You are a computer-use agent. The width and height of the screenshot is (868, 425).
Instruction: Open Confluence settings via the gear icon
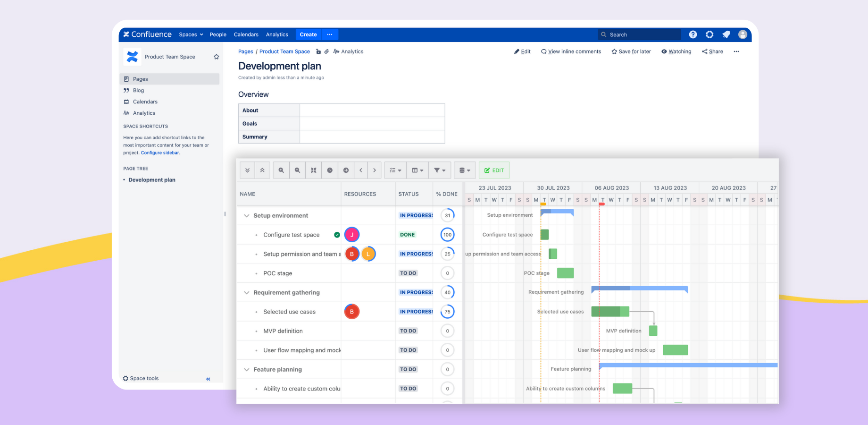(x=709, y=34)
